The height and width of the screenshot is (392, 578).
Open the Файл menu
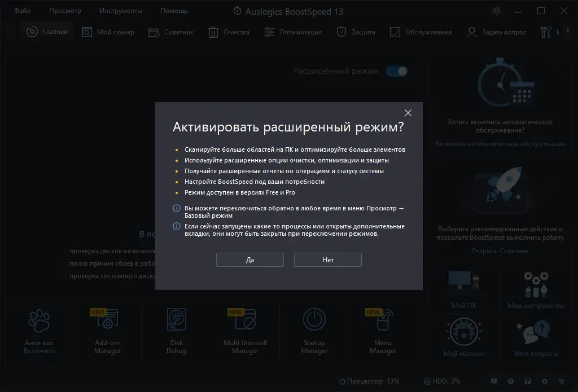(x=22, y=11)
